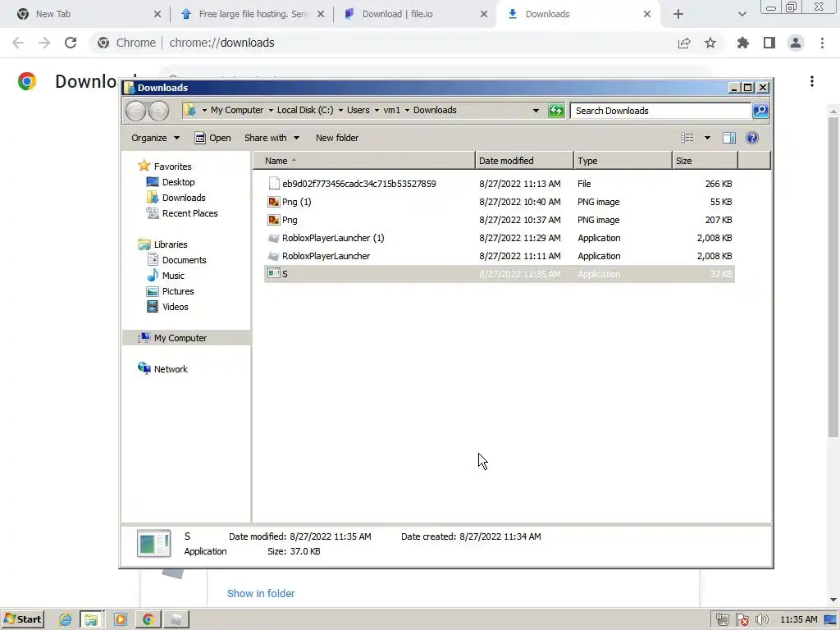Click the Chrome page vertical scrollbar
Image resolution: width=840 pixels, height=630 pixels.
[x=833, y=277]
